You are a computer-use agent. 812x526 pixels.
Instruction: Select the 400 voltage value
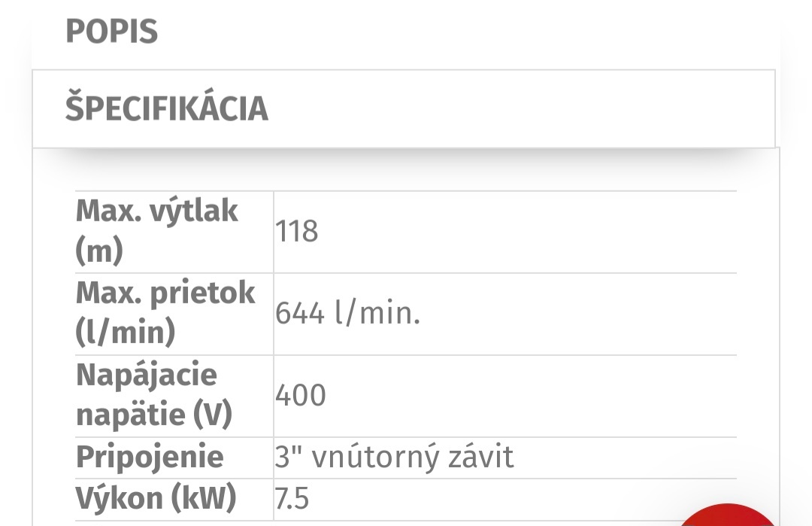(x=301, y=395)
